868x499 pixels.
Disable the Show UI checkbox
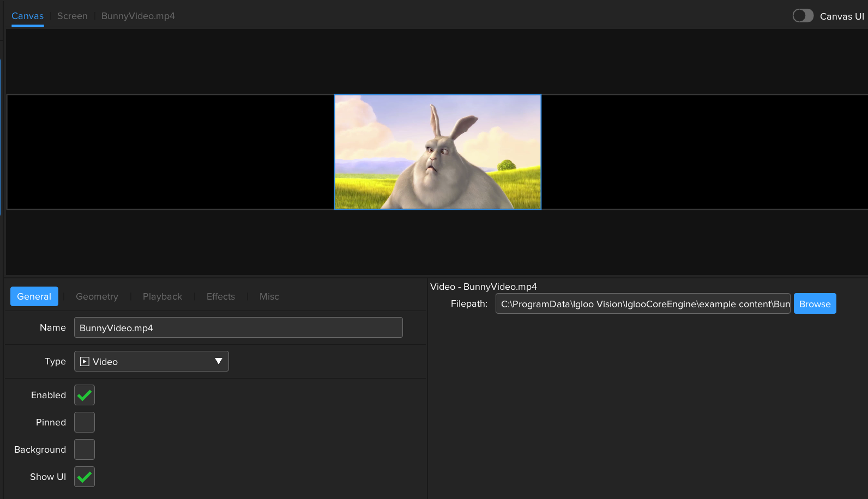click(x=85, y=477)
